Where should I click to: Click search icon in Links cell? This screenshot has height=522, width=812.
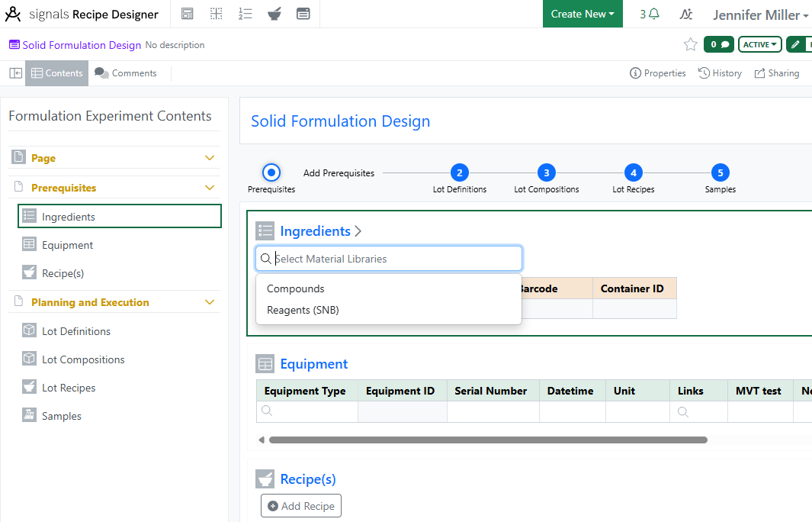tap(683, 411)
